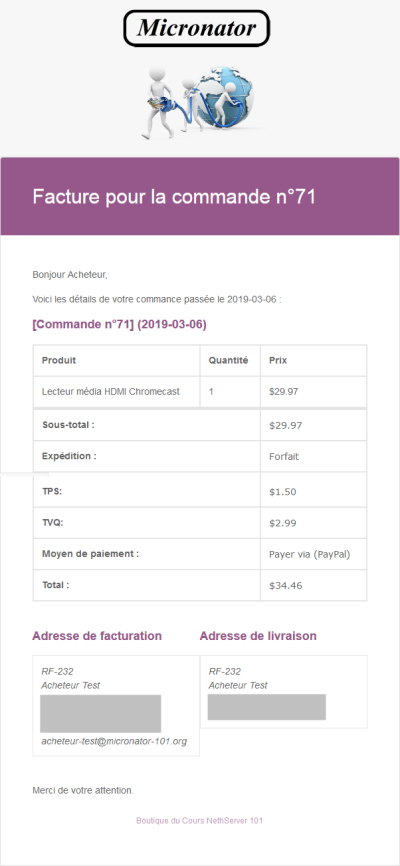Click Payer via (PayPal) payment method
Screen dimensions: 400x866
[x=309, y=555]
